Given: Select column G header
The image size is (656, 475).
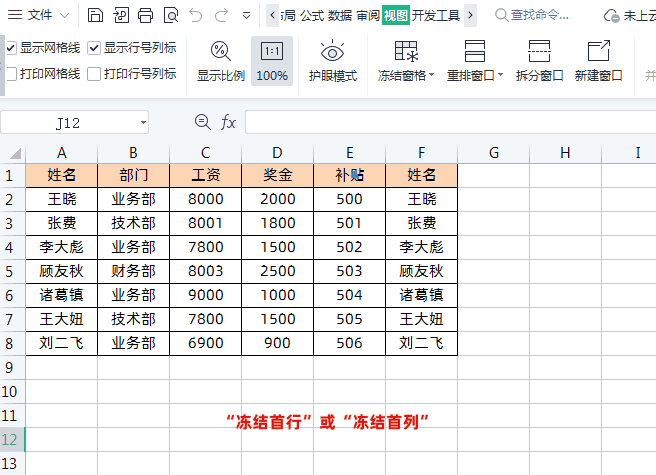Looking at the screenshot, I should tap(494, 153).
